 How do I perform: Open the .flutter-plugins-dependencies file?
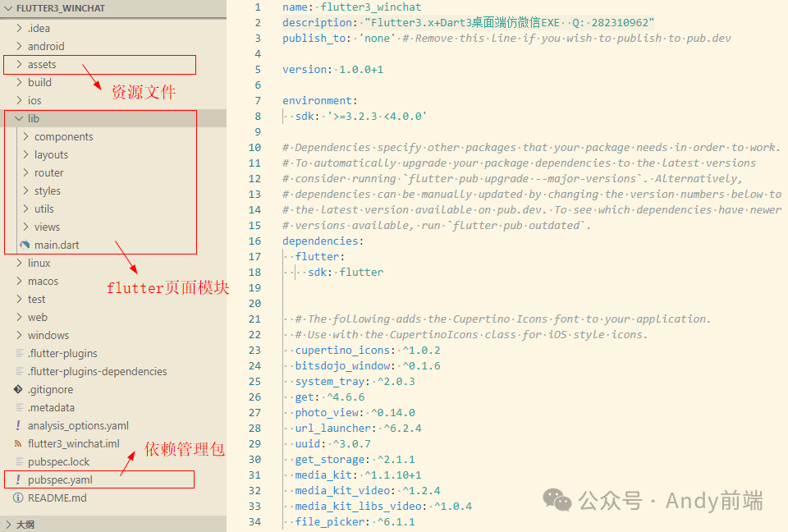tap(98, 372)
